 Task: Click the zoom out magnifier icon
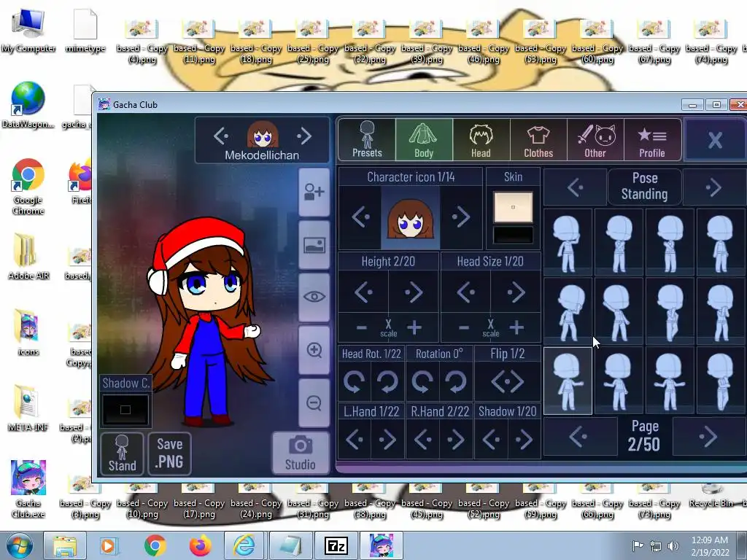(x=314, y=403)
